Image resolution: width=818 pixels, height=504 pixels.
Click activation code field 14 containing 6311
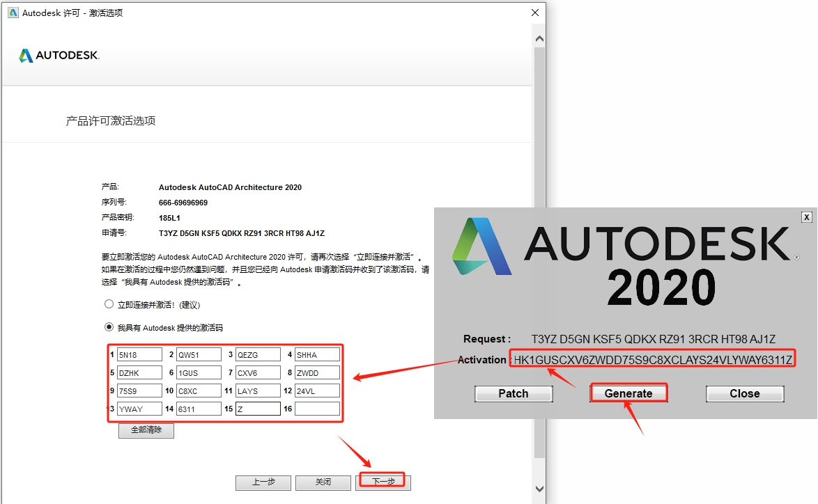tap(199, 409)
